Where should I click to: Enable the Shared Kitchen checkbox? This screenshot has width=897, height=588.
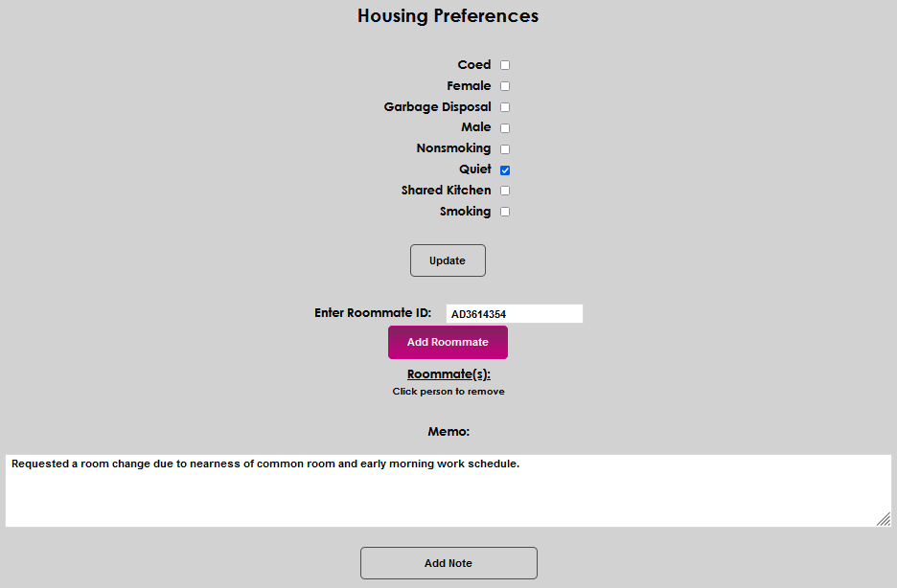504,190
